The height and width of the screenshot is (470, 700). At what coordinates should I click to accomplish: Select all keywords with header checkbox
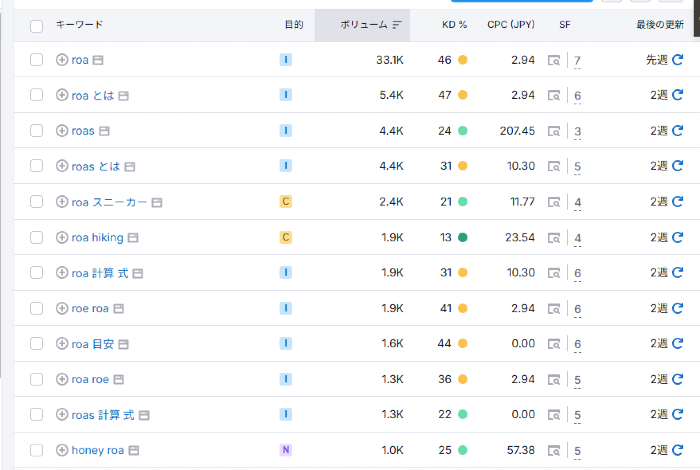[x=37, y=25]
